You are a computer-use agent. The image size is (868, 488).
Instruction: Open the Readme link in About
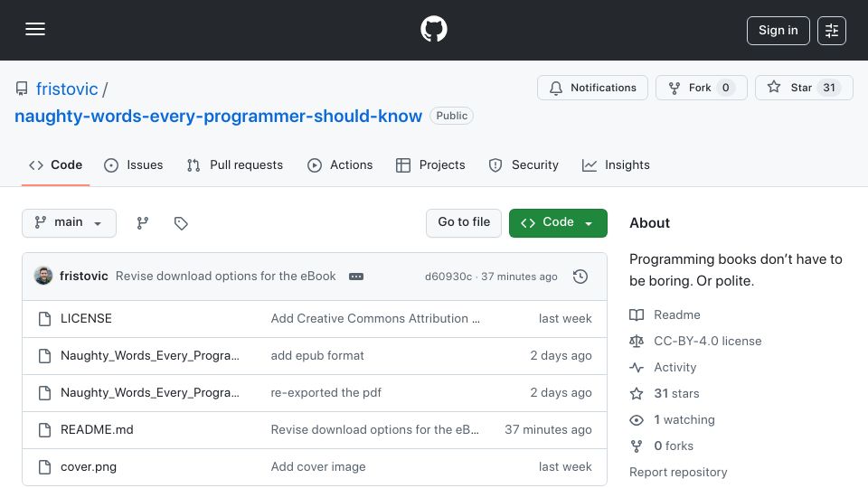click(x=677, y=314)
